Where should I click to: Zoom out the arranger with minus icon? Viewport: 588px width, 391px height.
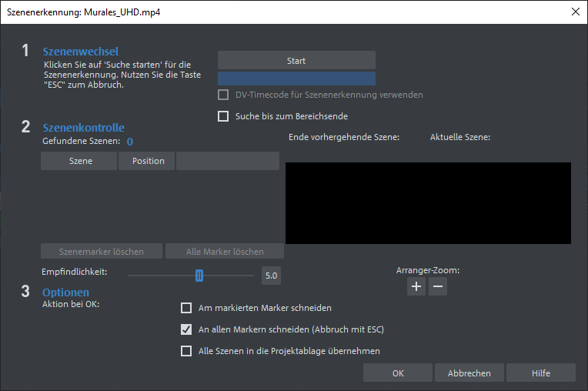pos(437,287)
